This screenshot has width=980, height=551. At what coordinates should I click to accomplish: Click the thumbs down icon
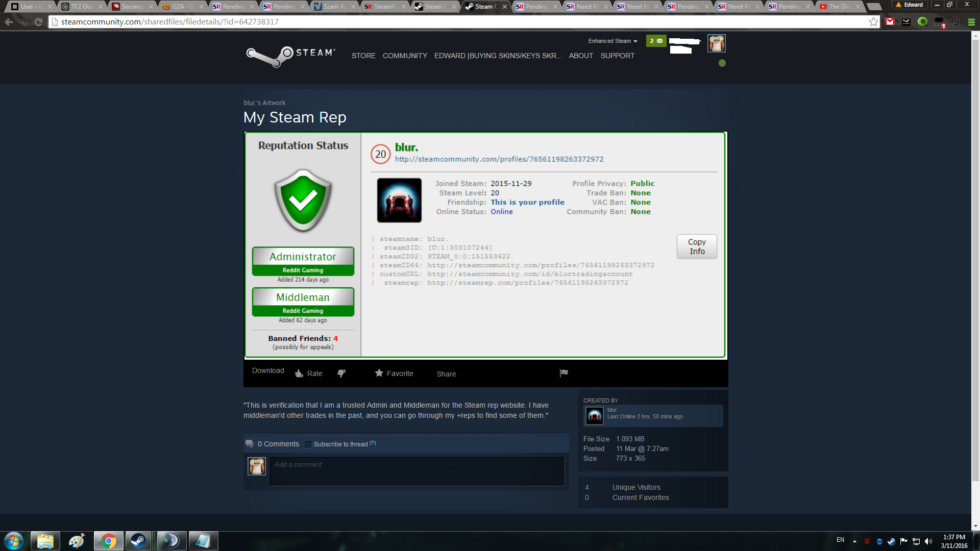point(341,374)
